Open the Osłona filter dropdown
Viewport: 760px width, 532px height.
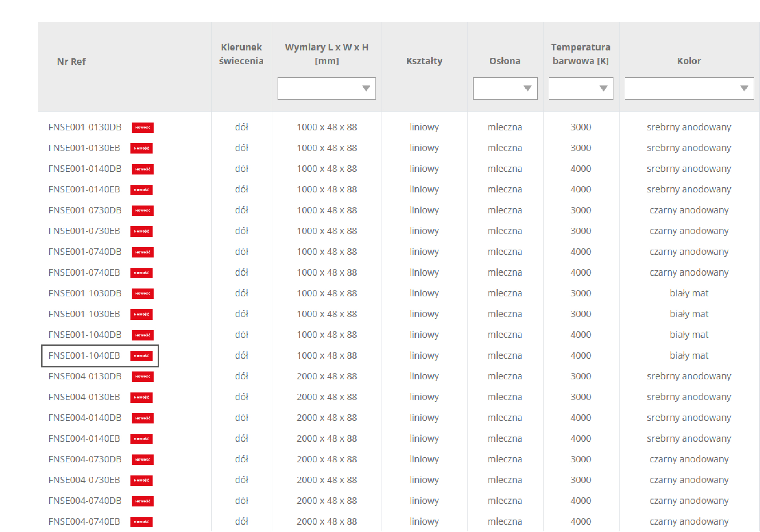505,88
